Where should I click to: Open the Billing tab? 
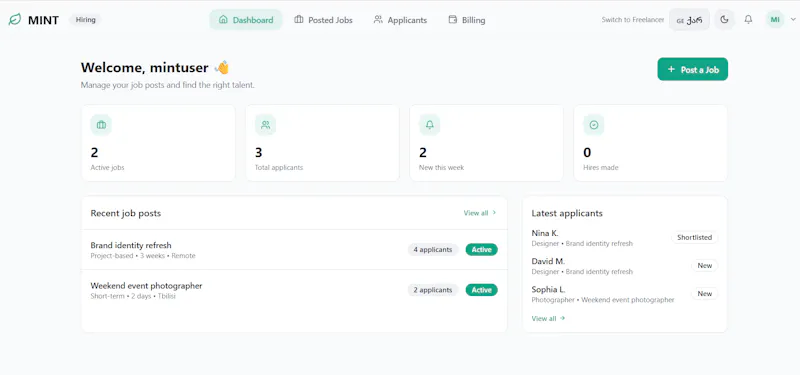467,20
